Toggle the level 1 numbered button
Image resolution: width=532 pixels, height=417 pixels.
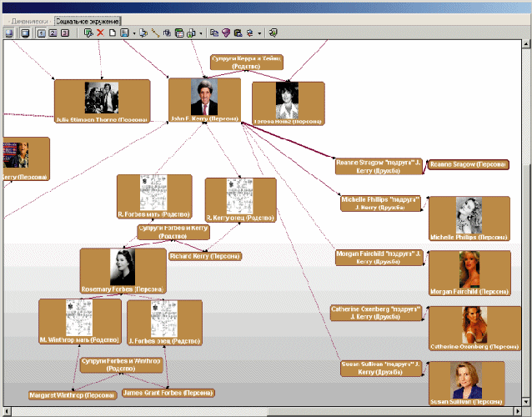click(42, 33)
